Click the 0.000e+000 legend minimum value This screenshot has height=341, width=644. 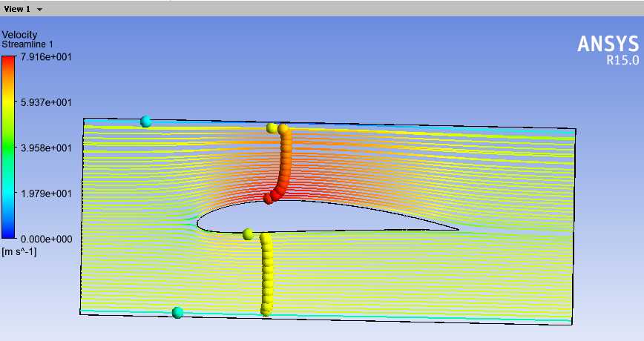tap(46, 239)
